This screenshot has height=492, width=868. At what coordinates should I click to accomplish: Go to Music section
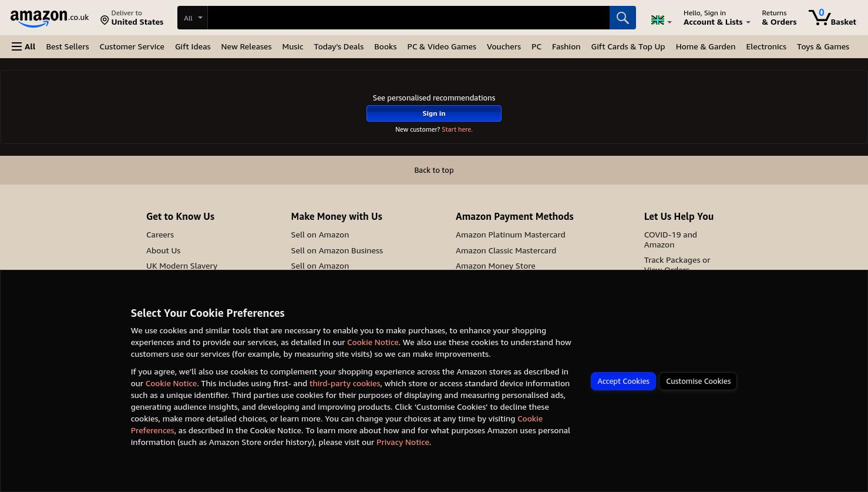[x=292, y=46]
